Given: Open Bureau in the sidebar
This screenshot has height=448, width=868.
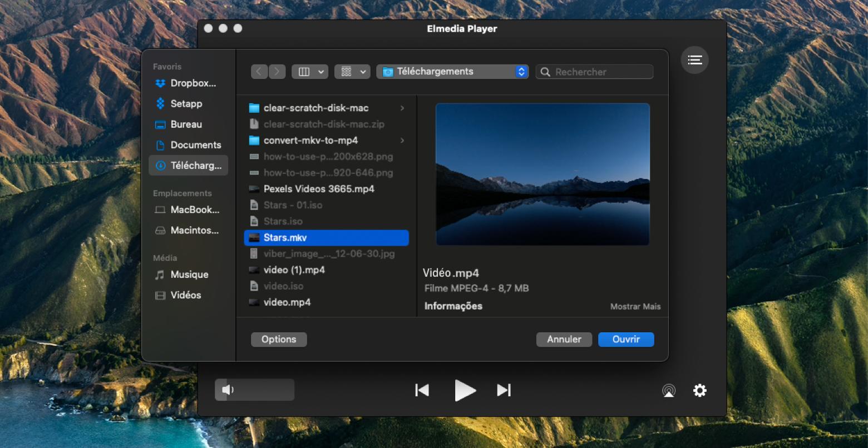Looking at the screenshot, I should click(x=188, y=125).
